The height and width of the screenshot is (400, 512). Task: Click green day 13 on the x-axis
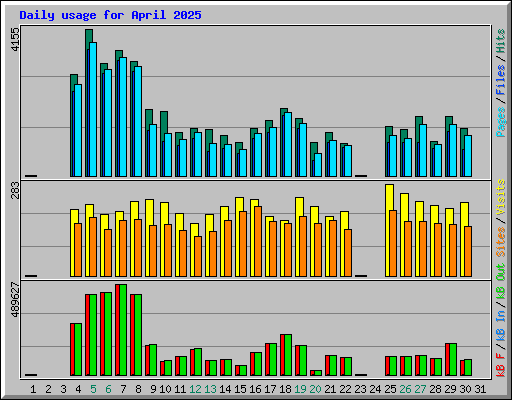[210, 389]
